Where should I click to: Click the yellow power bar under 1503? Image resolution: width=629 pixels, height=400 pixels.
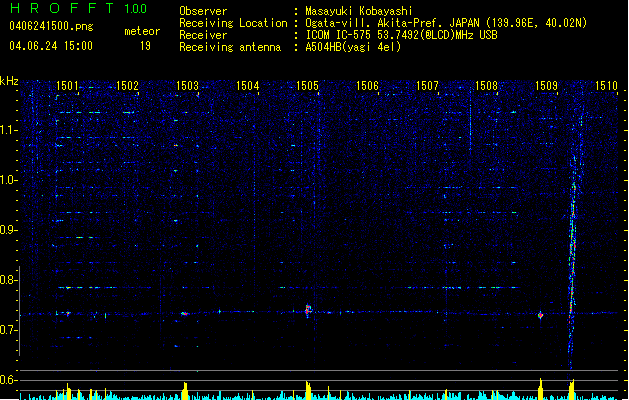coord(185,391)
